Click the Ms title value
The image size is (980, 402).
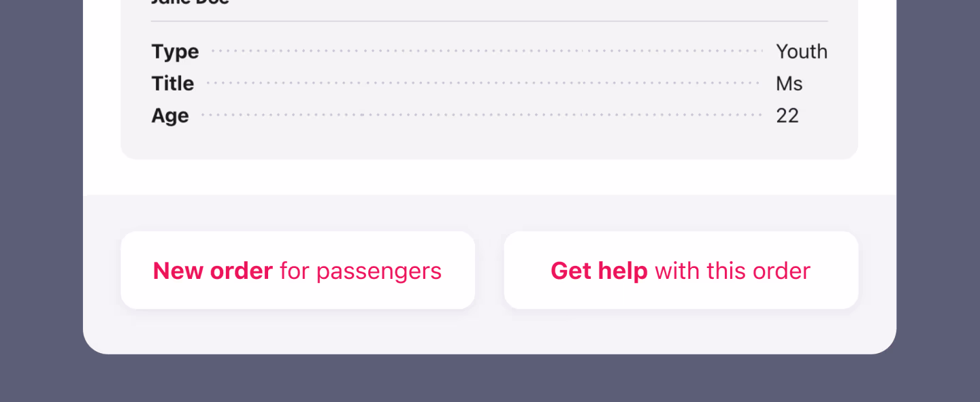[789, 84]
